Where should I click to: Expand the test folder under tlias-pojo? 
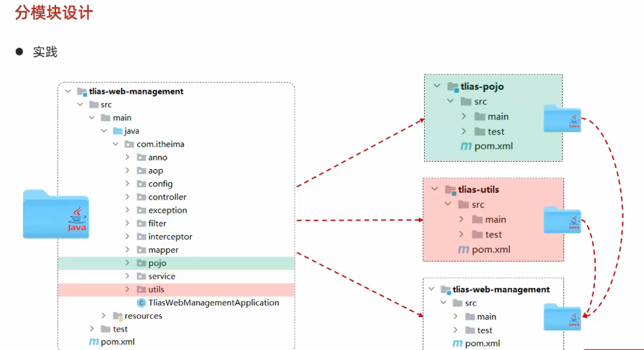[464, 131]
